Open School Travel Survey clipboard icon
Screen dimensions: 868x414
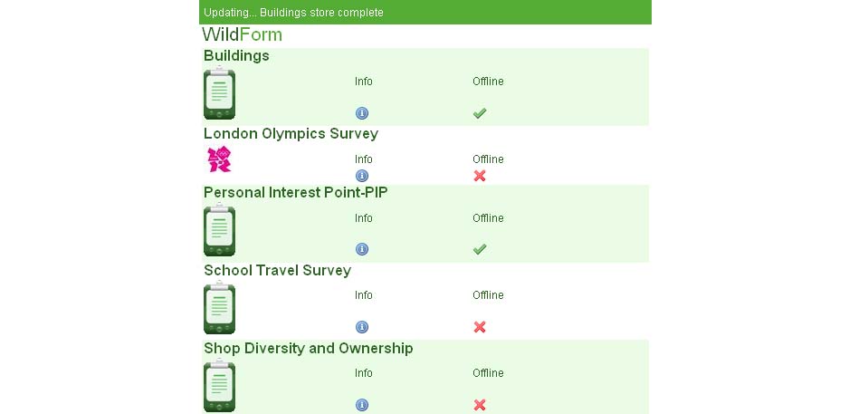tap(219, 307)
